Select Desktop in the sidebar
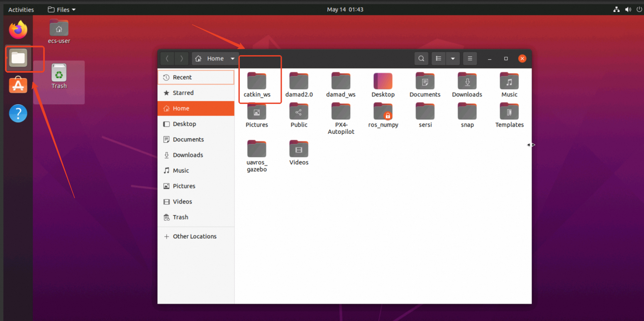 point(196,124)
